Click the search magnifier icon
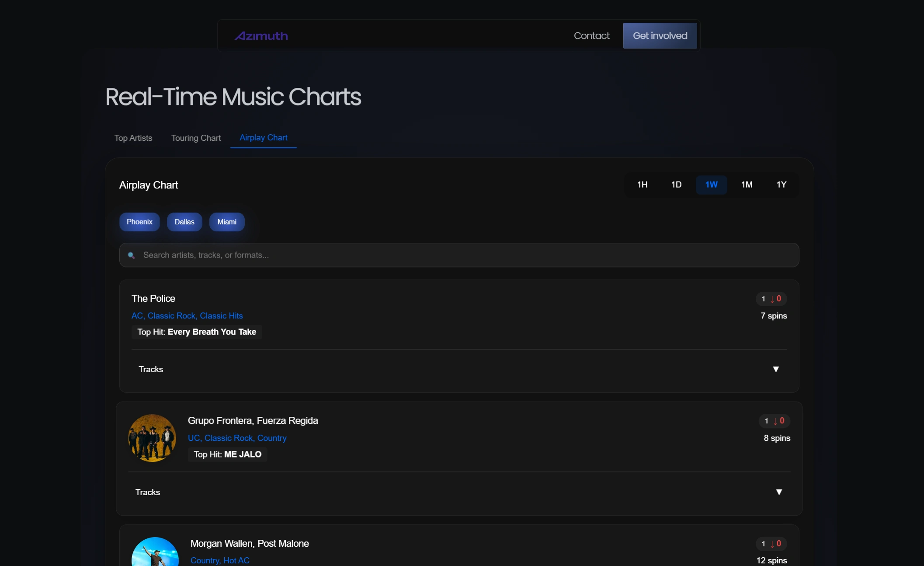Screen dimensions: 924x566 pos(131,255)
